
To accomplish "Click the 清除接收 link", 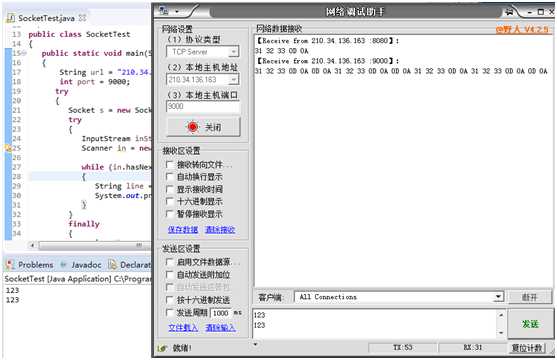I will click(220, 230).
